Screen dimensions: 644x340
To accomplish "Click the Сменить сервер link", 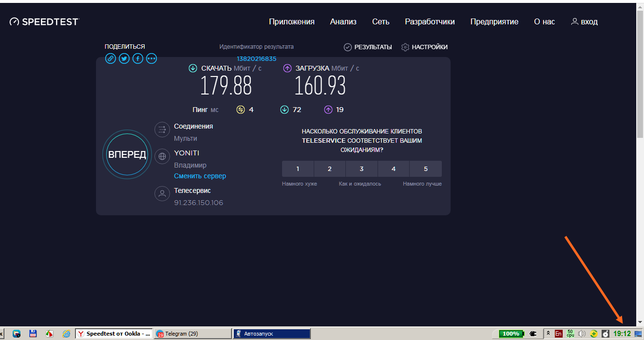I will (200, 176).
